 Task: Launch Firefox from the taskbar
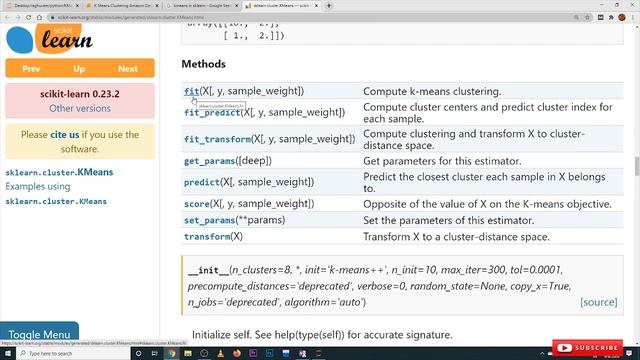coord(237,353)
